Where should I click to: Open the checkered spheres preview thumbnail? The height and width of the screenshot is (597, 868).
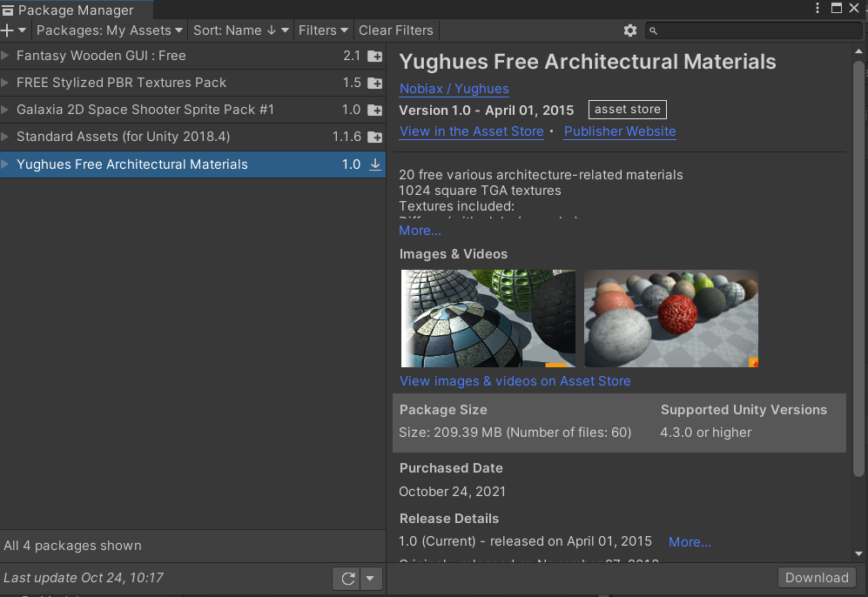click(x=488, y=319)
